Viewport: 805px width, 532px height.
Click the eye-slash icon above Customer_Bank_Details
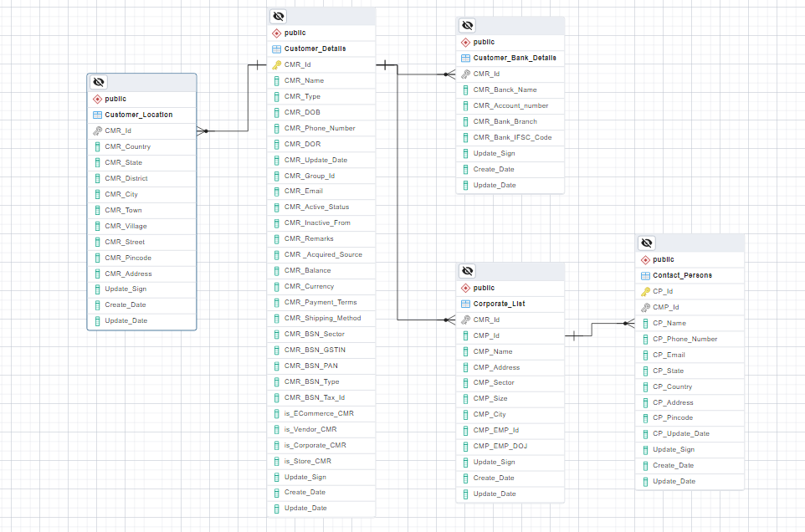[467, 26]
